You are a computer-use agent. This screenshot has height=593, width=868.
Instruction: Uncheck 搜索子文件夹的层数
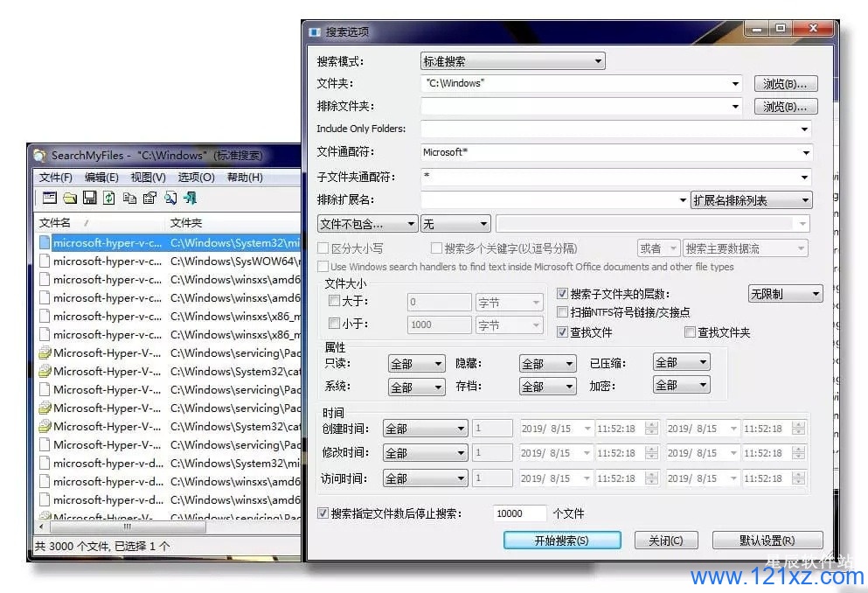tap(562, 294)
